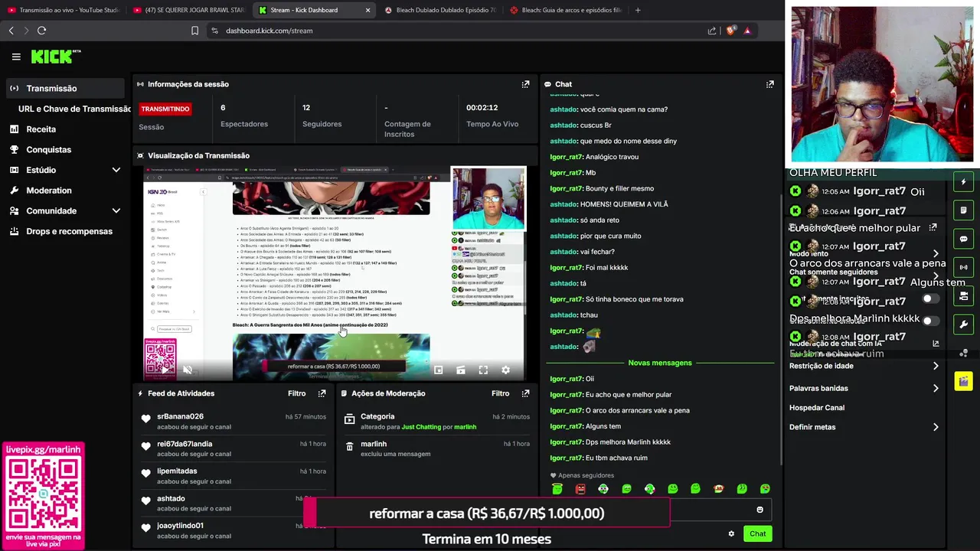Open Filtro in Ações de Moderação

[501, 393]
